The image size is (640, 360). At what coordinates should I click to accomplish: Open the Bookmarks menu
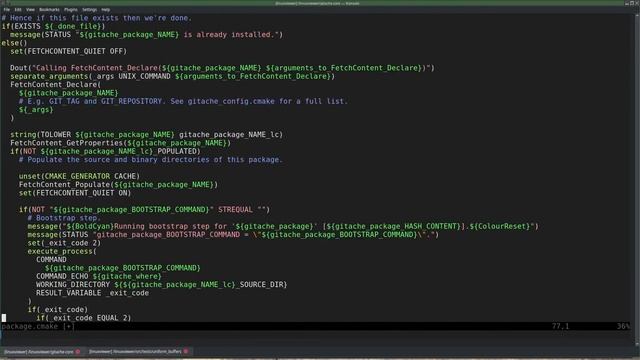(49, 9)
